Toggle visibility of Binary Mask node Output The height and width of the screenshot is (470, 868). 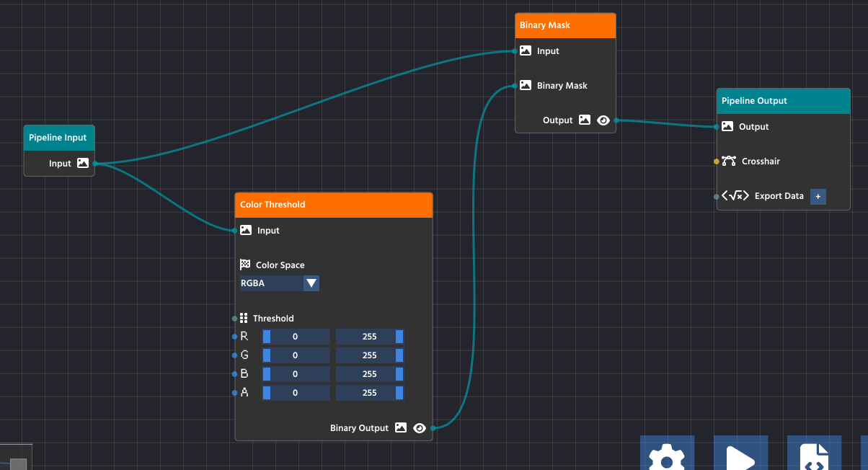pos(603,120)
